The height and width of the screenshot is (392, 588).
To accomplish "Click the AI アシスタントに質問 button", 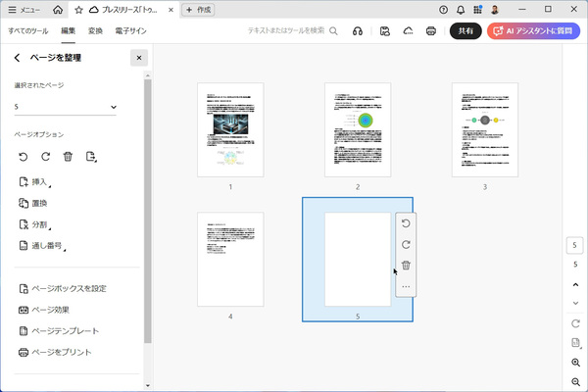I will tap(533, 30).
